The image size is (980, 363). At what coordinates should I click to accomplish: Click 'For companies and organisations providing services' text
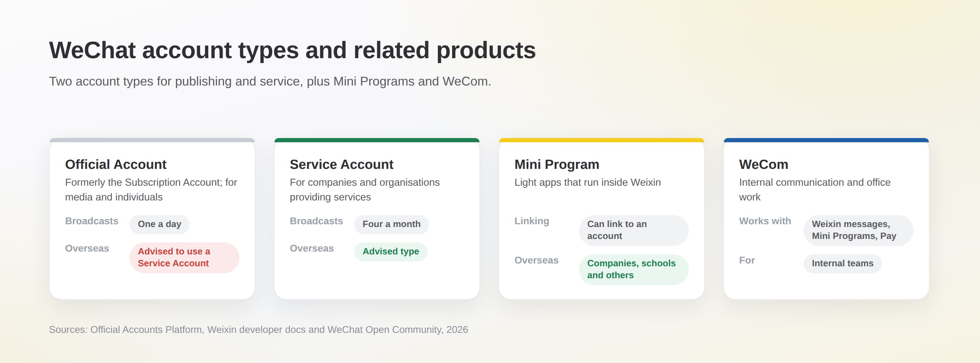[364, 190]
